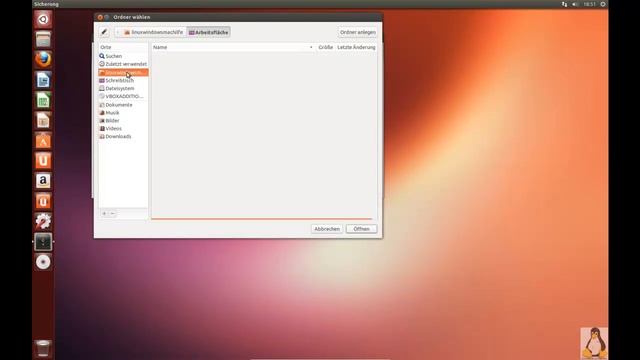640x360 pixels.
Task: Click the pencil icon to type a path
Action: [x=104, y=32]
